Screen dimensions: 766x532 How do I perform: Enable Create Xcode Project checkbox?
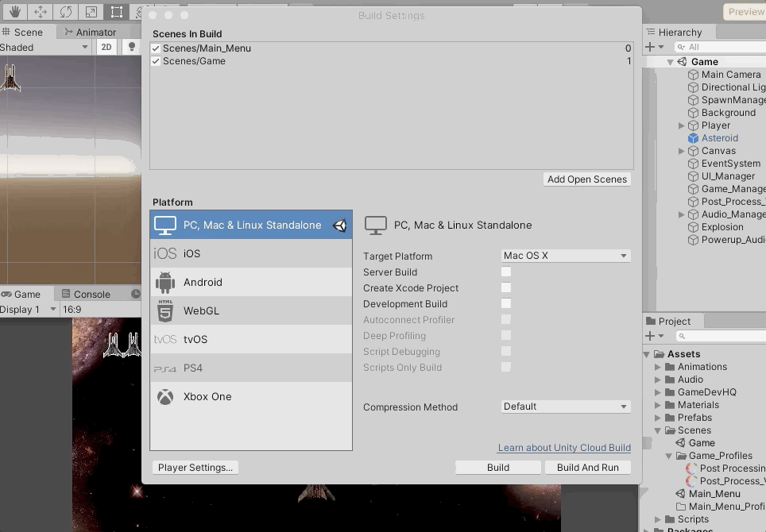(506, 288)
